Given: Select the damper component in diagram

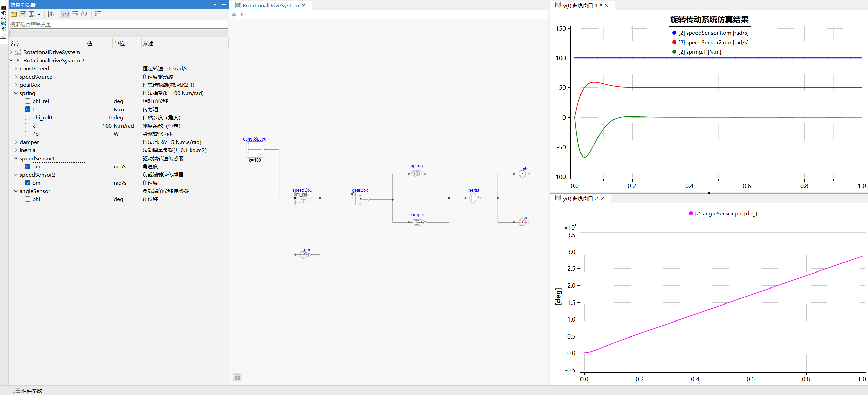Looking at the screenshot, I should pyautogui.click(x=417, y=222).
